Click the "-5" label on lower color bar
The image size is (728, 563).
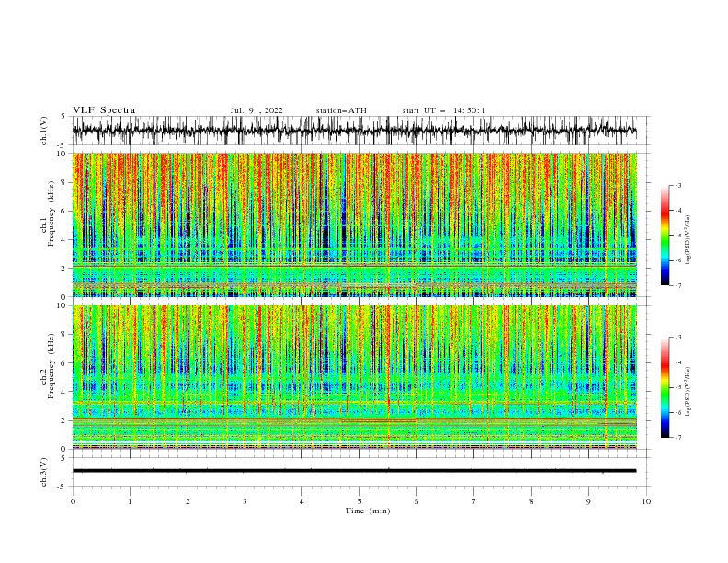click(x=678, y=387)
